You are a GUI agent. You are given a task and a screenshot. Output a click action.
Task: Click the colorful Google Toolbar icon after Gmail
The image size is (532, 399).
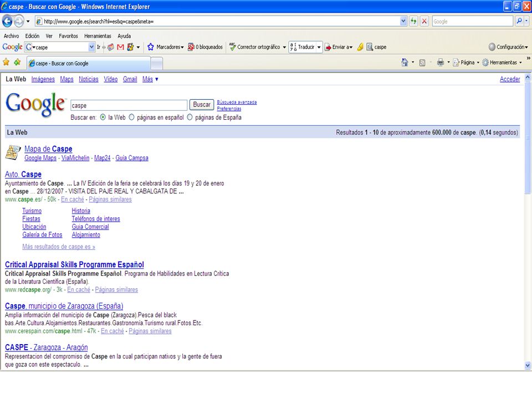click(130, 47)
